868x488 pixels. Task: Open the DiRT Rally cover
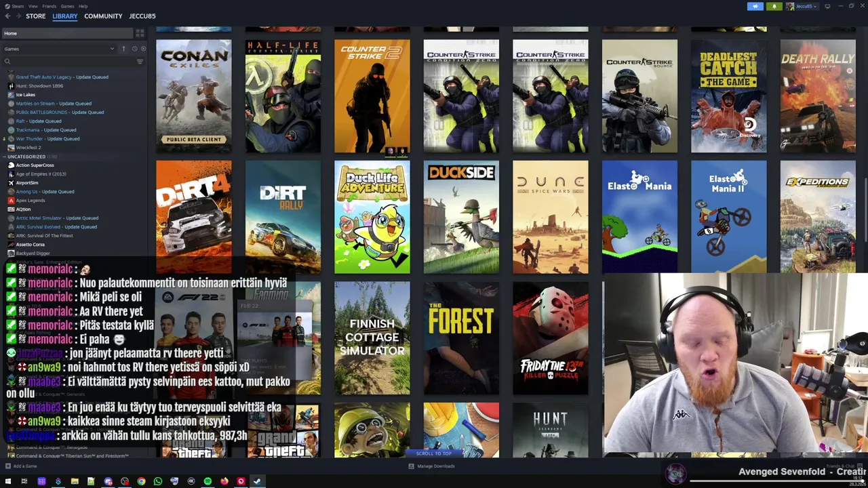point(283,217)
